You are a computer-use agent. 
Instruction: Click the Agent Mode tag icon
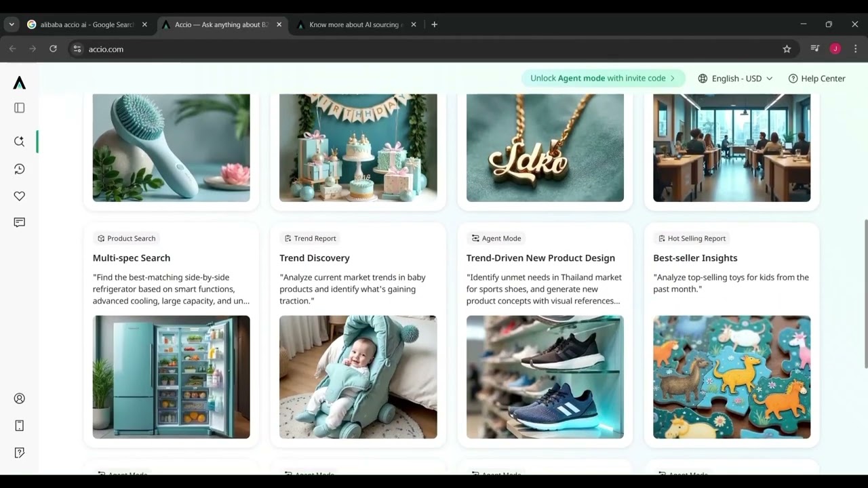pos(475,239)
